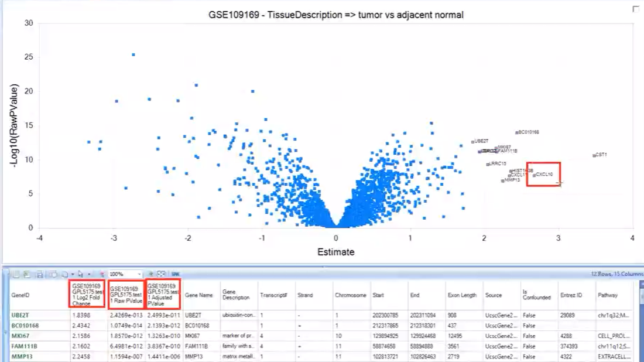Click the CXCL10 point on the volcano plot
The height and width of the screenshot is (362, 644).
coord(535,175)
